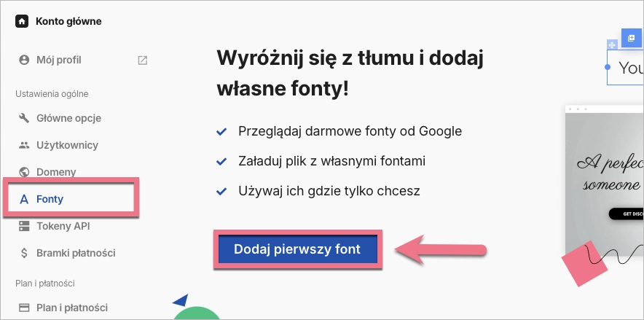Click the Wyróżnij się z tłumu headline
644x320 pixels.
350,74
